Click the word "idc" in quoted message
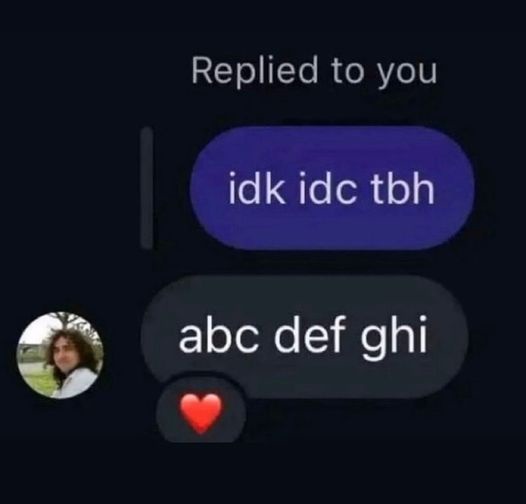The width and height of the screenshot is (526, 504). point(326,187)
